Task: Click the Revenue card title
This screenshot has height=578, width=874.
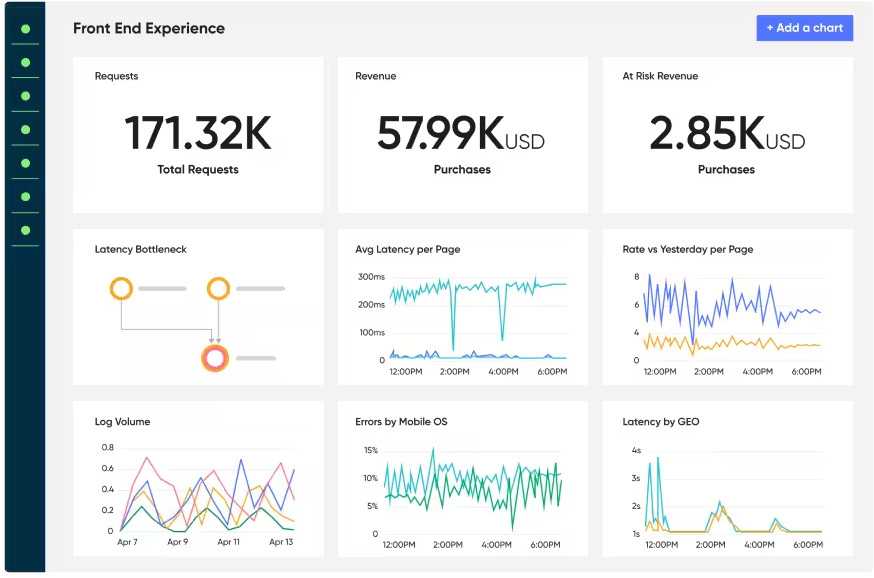Action: [376, 76]
